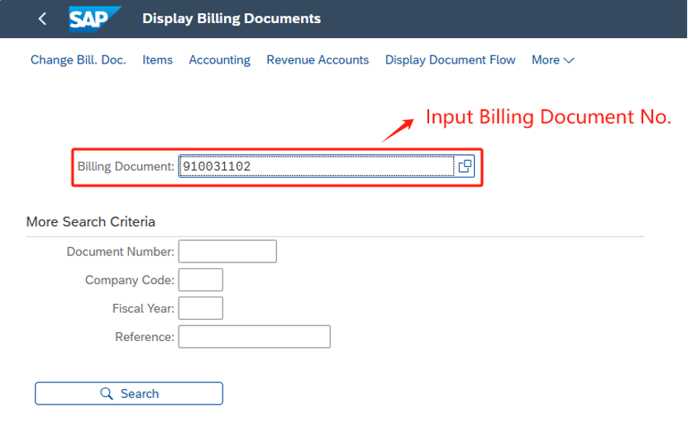Click the Billing Document field label
688x436 pixels.
[x=125, y=167]
